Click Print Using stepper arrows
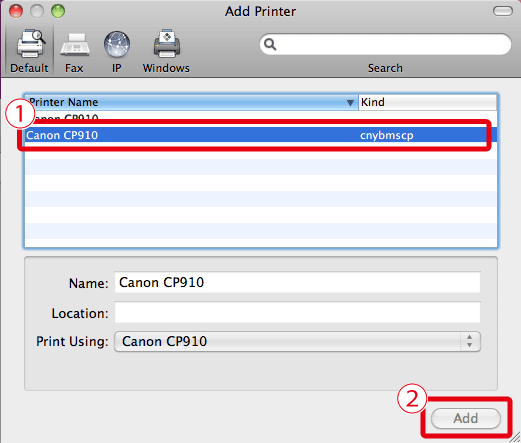This screenshot has width=521, height=443. point(470,341)
